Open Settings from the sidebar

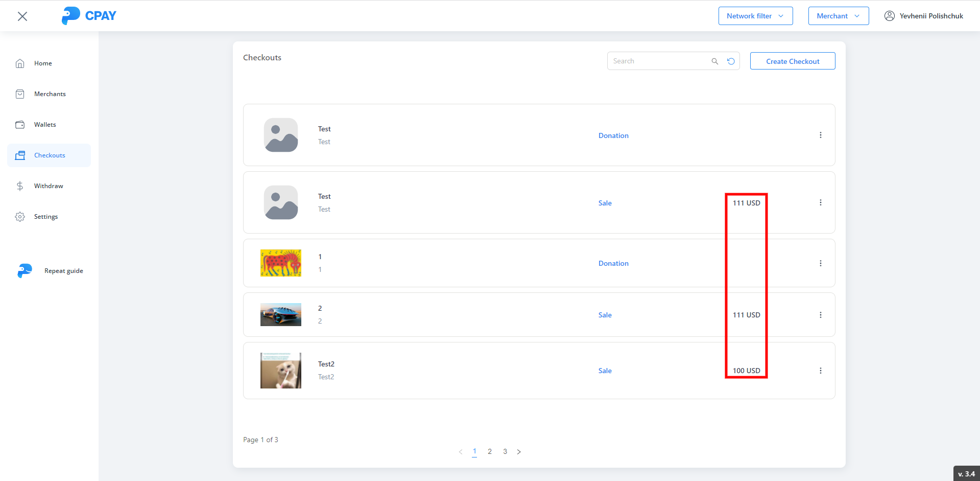(46, 217)
